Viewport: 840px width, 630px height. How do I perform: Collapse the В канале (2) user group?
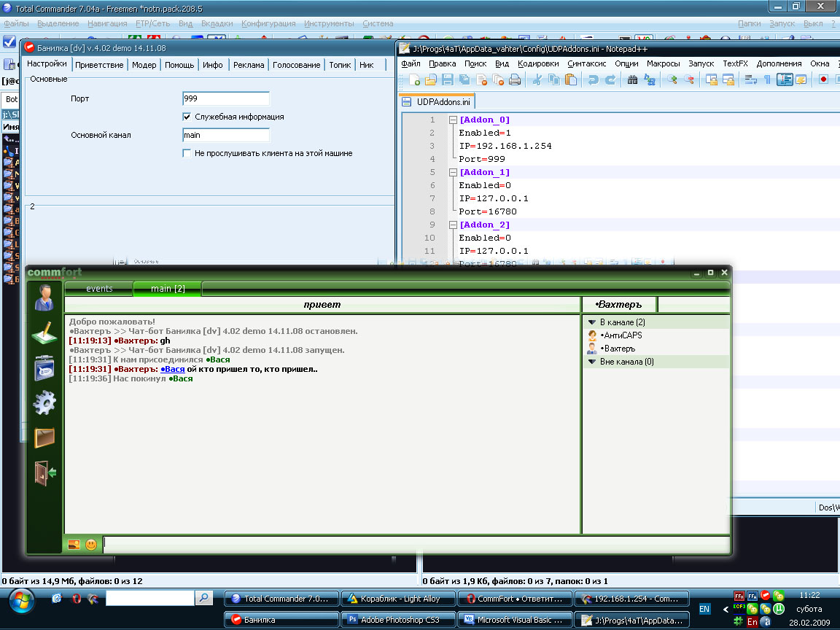591,322
